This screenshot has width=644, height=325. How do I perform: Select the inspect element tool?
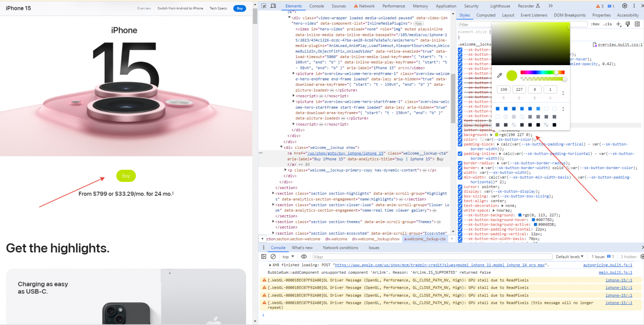(x=263, y=6)
